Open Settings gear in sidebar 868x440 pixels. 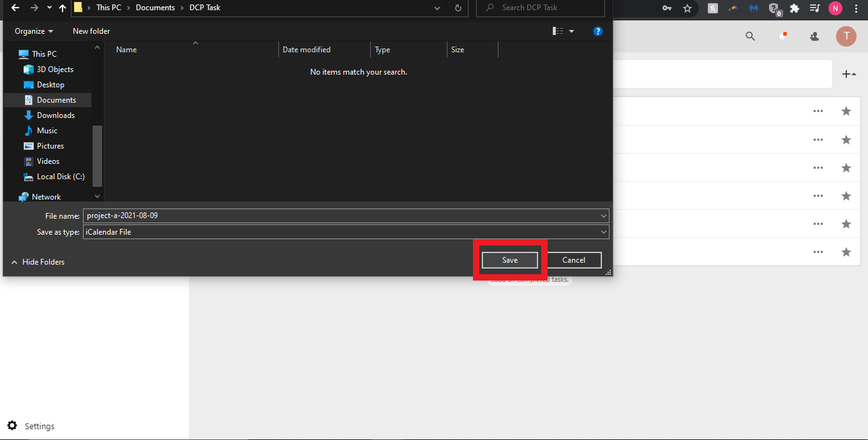12,426
